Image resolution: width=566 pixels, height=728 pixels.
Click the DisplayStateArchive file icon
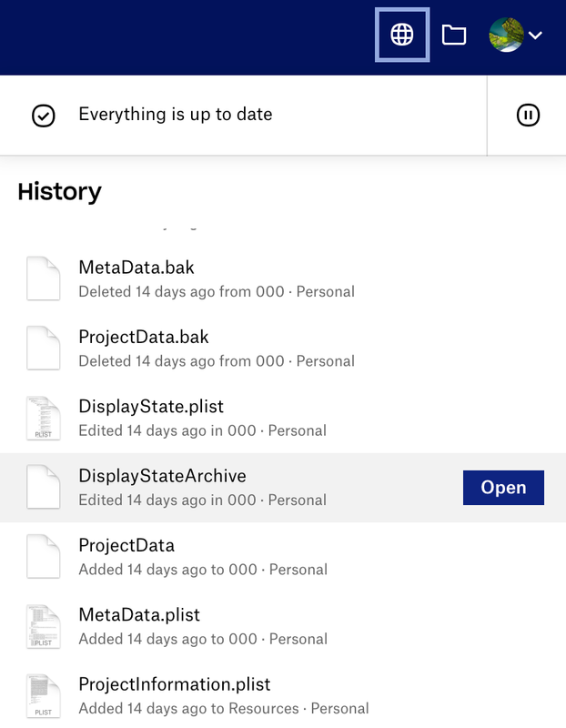44,487
